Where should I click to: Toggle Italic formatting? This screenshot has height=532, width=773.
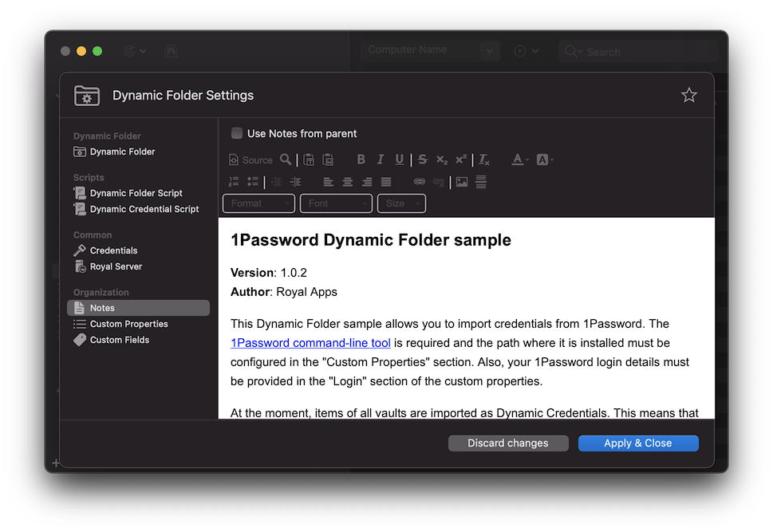pos(380,160)
